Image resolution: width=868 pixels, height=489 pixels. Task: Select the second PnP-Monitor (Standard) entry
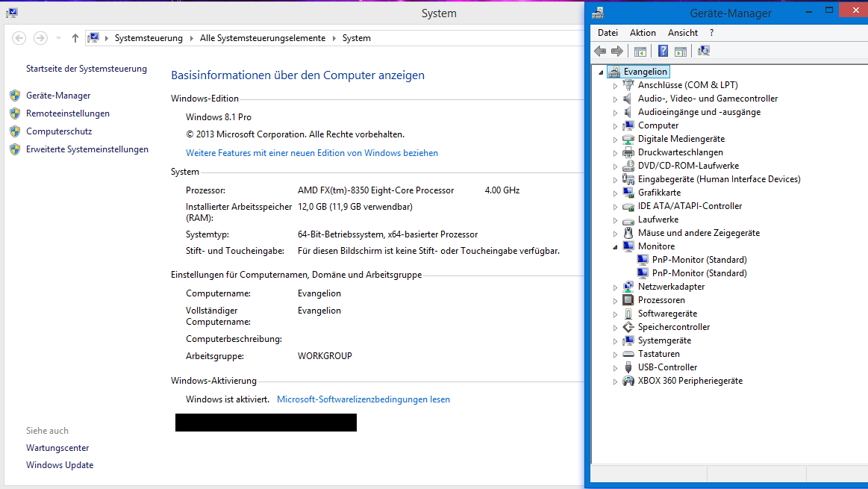699,273
